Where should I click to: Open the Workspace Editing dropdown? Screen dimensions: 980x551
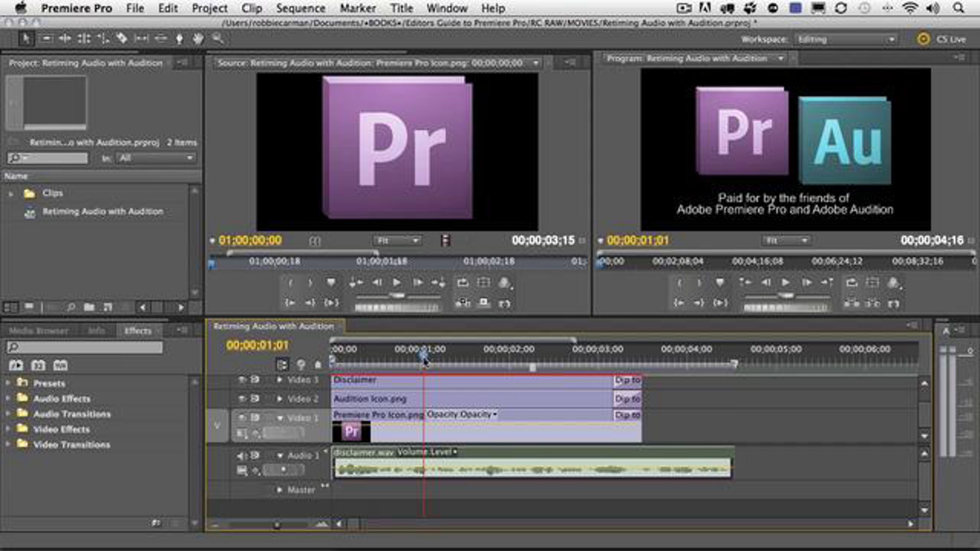[x=845, y=40]
